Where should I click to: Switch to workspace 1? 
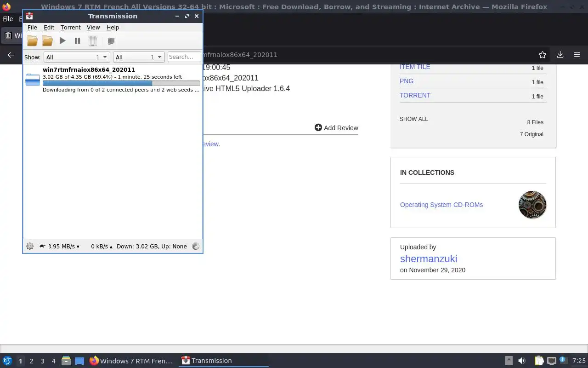(x=20, y=361)
